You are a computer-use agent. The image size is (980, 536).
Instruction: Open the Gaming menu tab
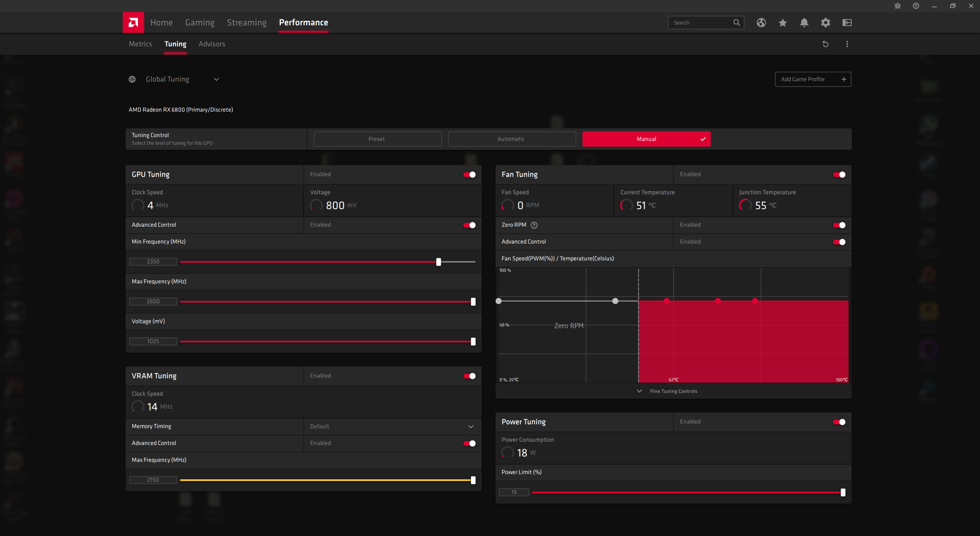200,22
